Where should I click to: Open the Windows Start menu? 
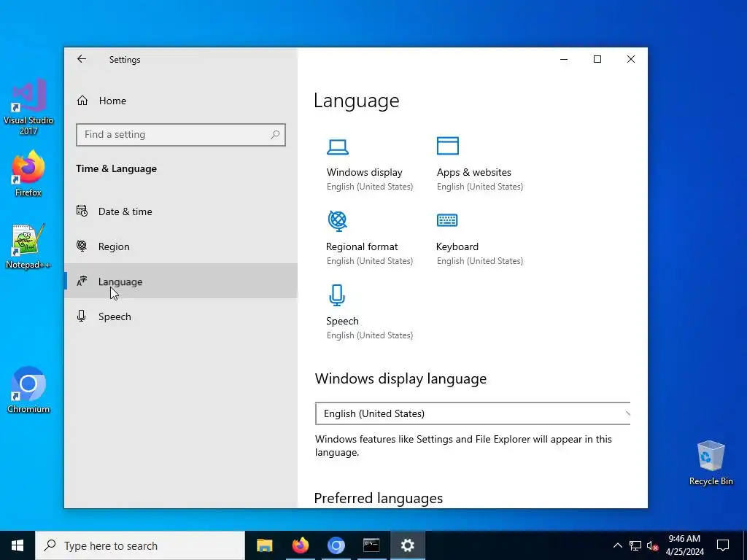[x=18, y=545]
